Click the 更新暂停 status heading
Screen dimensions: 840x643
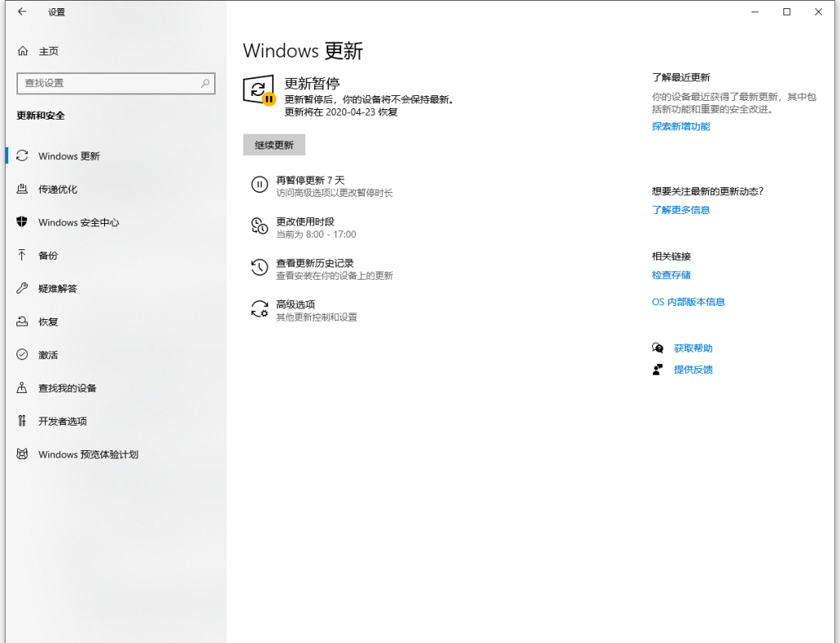coord(312,84)
